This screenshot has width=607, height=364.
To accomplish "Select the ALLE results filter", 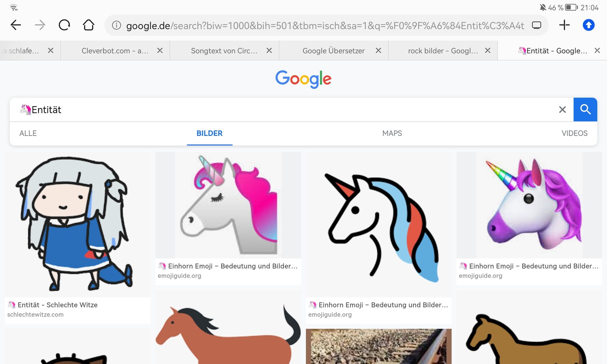I will tap(28, 133).
